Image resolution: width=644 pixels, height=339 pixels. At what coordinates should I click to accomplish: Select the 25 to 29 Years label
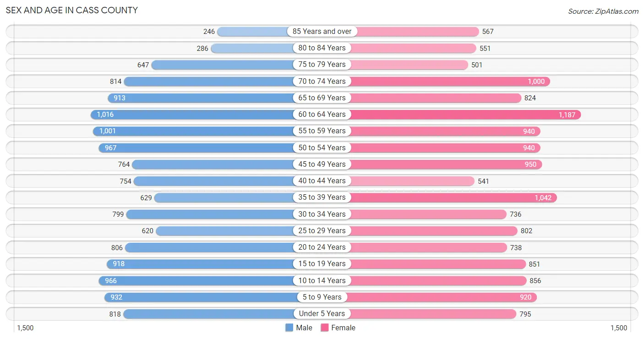[x=322, y=230]
